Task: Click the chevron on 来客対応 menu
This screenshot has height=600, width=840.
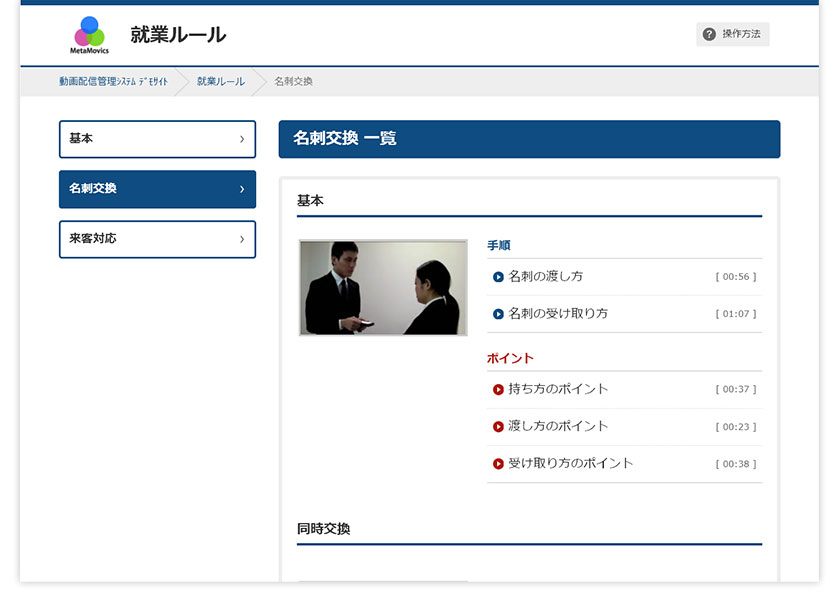Action: point(242,239)
